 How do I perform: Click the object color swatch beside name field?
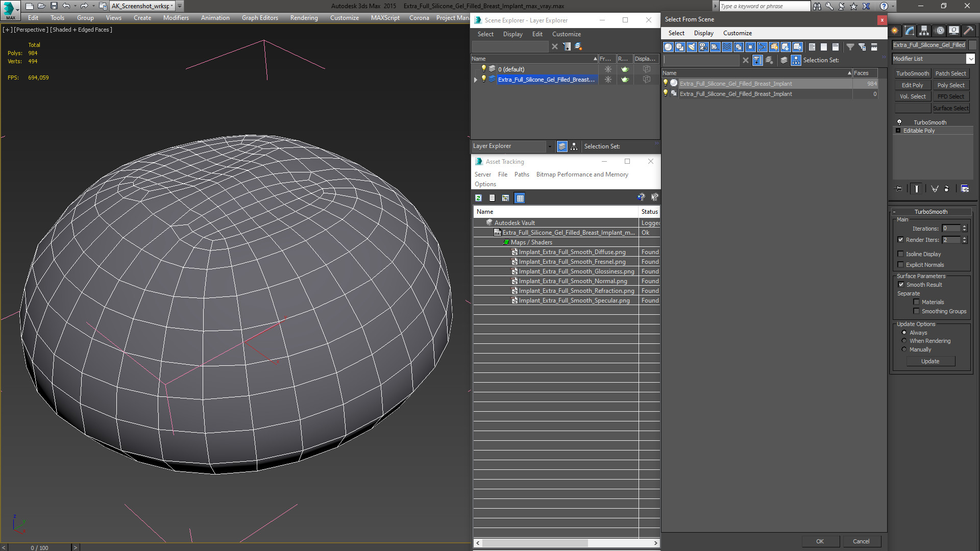[972, 45]
